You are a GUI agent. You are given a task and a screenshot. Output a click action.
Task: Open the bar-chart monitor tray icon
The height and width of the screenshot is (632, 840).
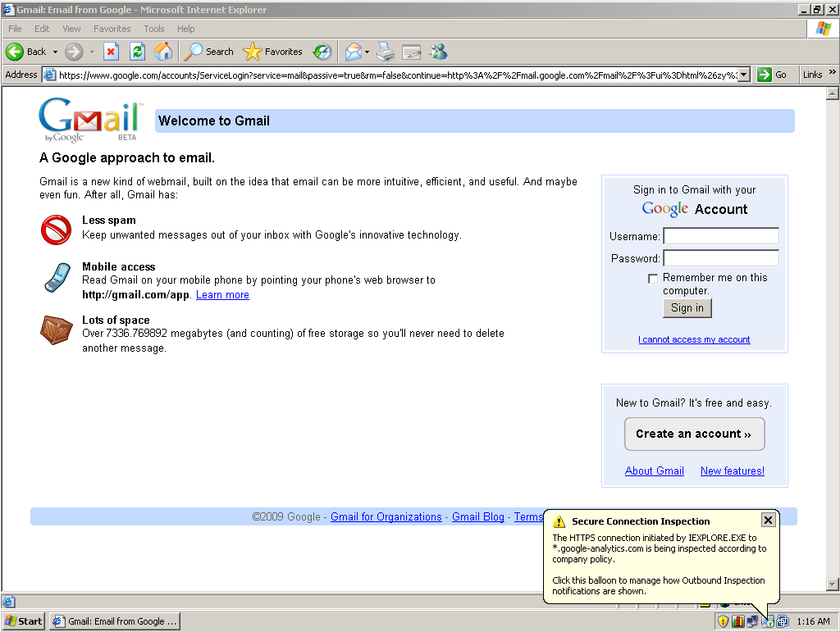coord(738,621)
